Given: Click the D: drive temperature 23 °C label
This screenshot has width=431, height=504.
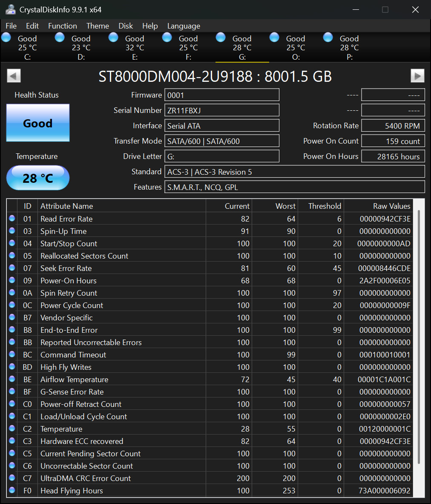Looking at the screenshot, I should 81,48.
